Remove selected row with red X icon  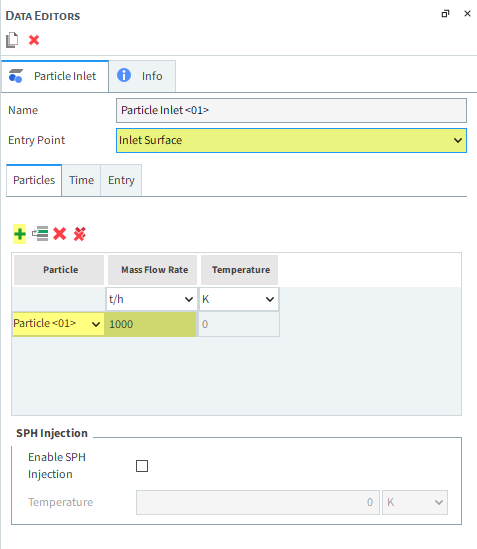point(60,234)
